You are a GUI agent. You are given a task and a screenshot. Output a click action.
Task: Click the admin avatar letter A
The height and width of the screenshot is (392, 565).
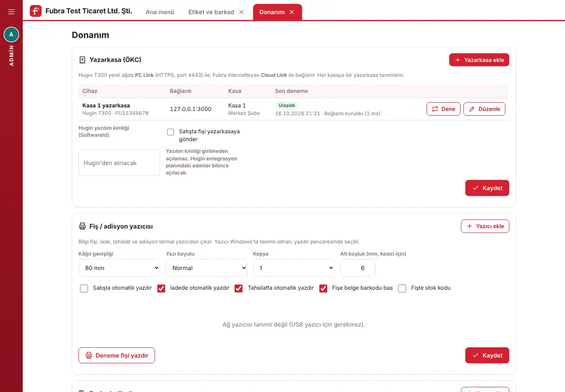pyautogui.click(x=11, y=34)
